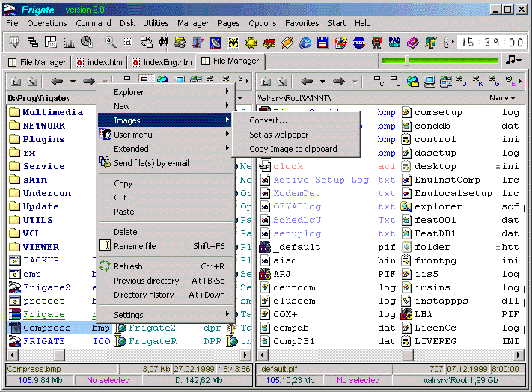Open the forward history dropdown in right panel
The width and height of the screenshot is (532, 392).
[x=355, y=82]
